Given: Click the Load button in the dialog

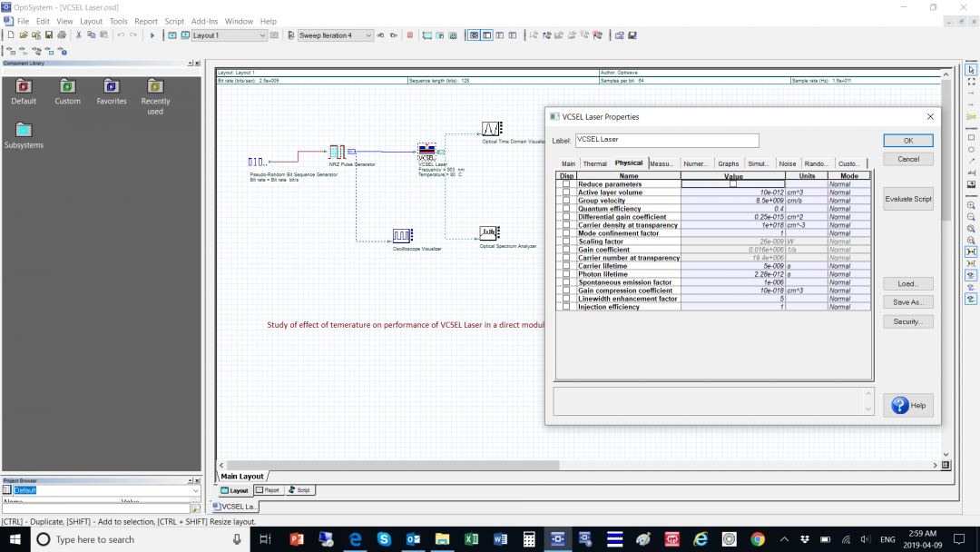Looking at the screenshot, I should (x=907, y=283).
